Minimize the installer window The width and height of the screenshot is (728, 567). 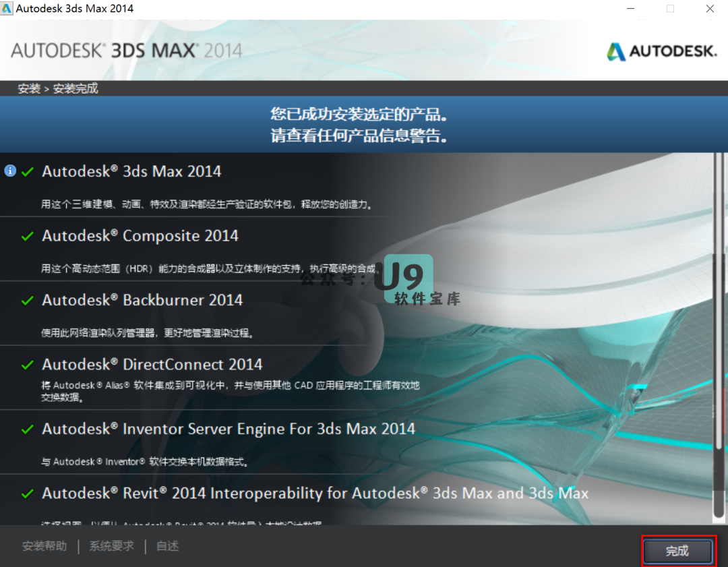[630, 9]
